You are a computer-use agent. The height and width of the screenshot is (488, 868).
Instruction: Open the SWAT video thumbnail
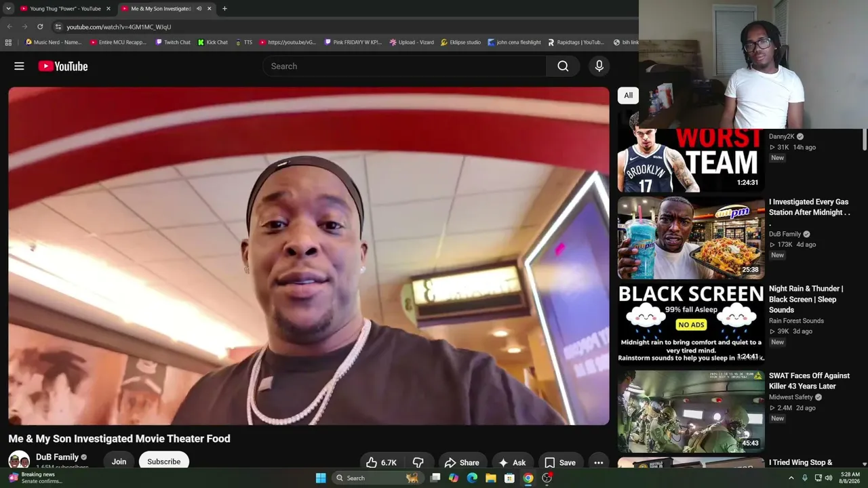(691, 411)
